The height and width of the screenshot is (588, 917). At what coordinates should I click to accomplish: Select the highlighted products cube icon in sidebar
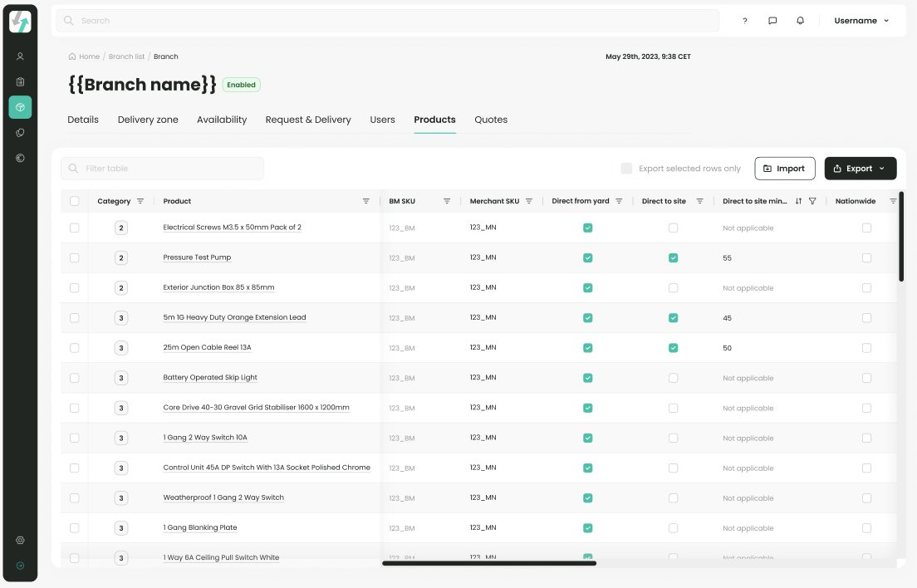tap(20, 107)
